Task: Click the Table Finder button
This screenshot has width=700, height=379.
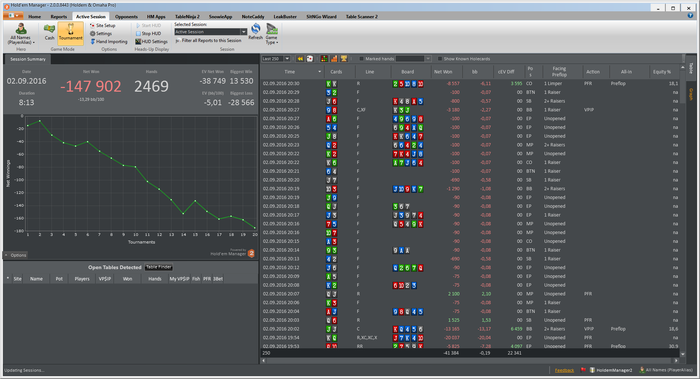Action: [x=158, y=267]
